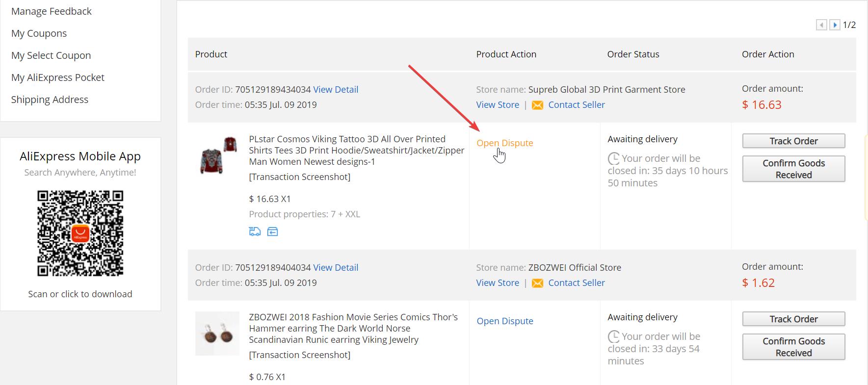Image resolution: width=868 pixels, height=385 pixels.
Task: Click the truck shipping icon under hoodie
Action: (x=255, y=231)
